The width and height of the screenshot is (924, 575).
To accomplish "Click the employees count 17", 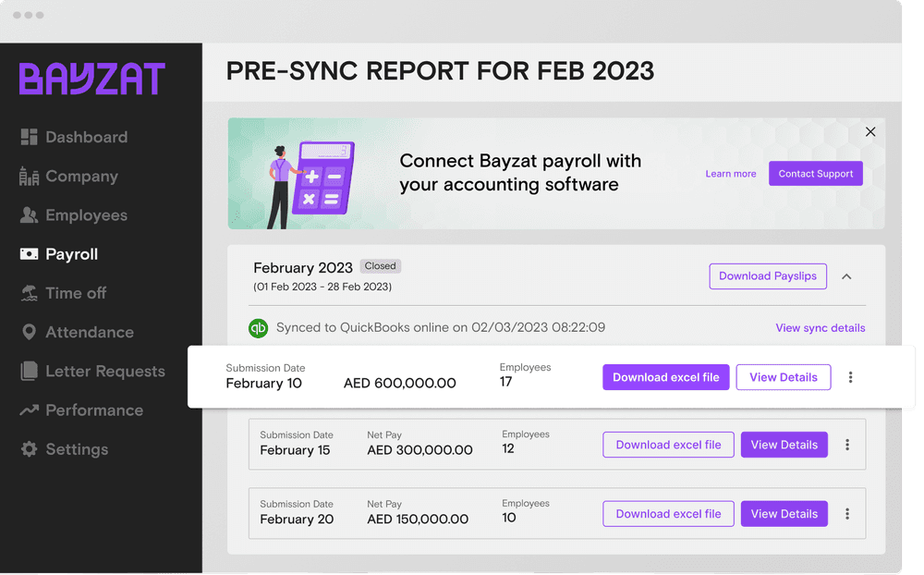I will (x=505, y=382).
